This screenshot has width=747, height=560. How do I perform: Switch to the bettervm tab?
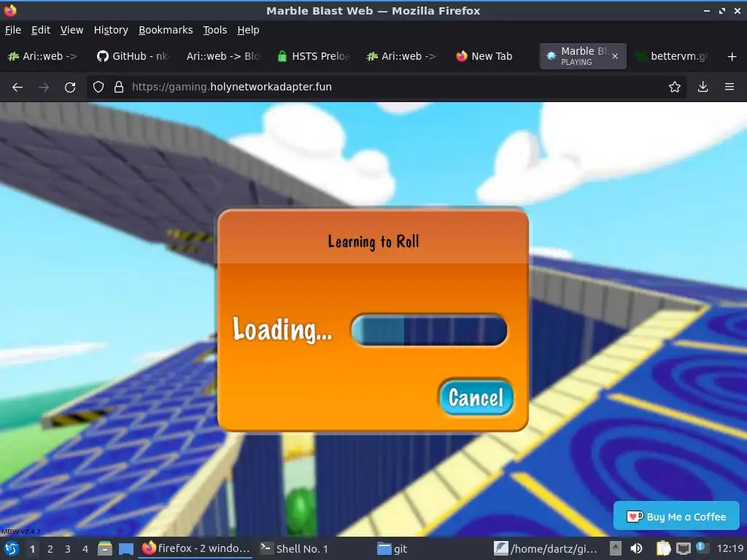tap(673, 56)
